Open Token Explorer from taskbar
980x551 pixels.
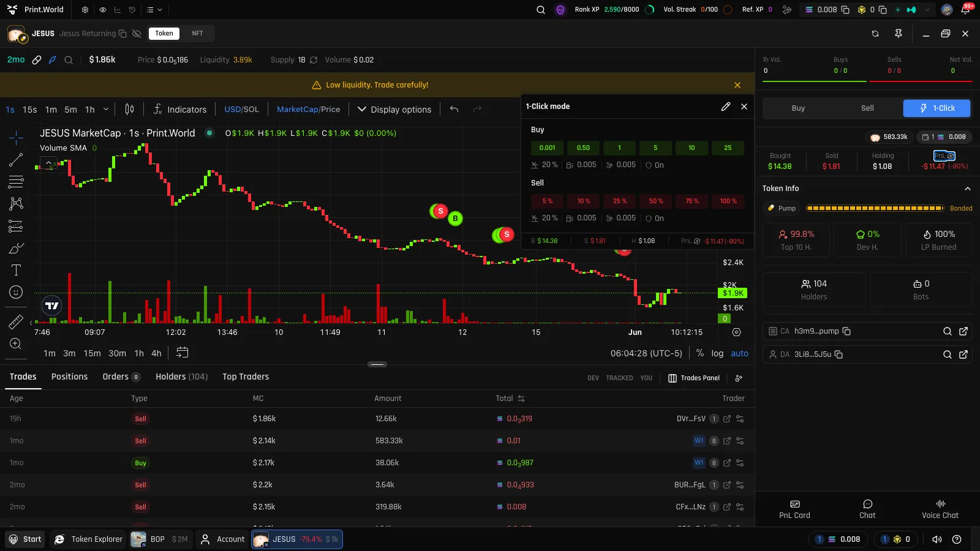[89, 539]
